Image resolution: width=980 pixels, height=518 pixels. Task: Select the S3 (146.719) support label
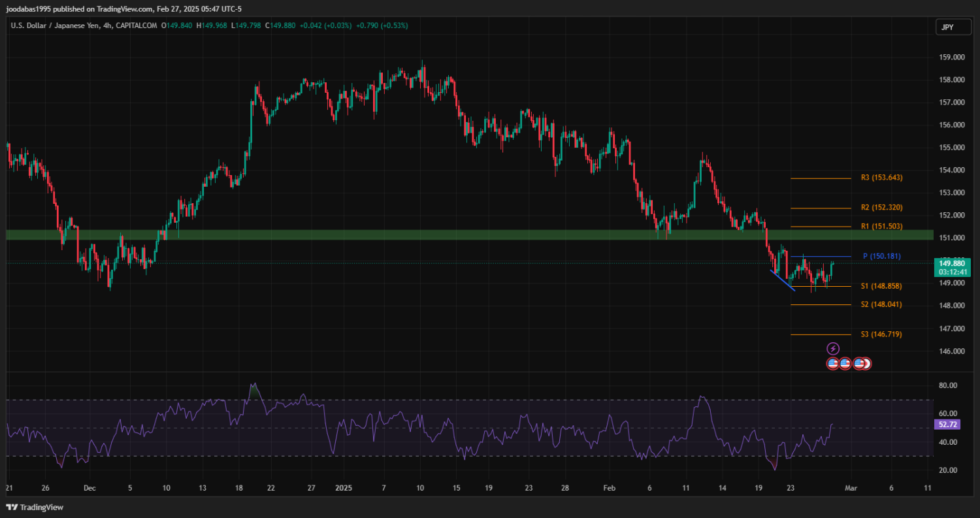(881, 334)
